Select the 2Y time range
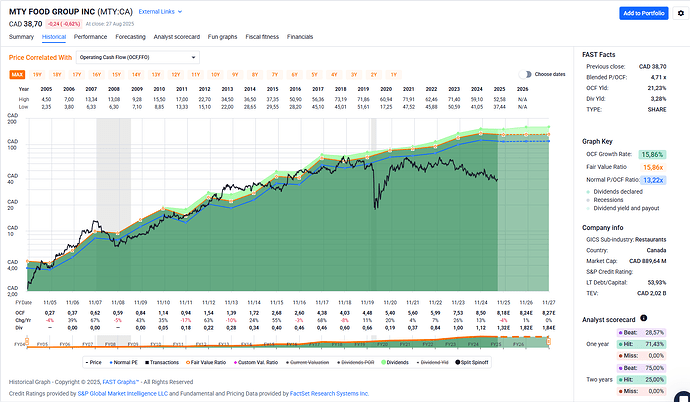 click(x=374, y=75)
